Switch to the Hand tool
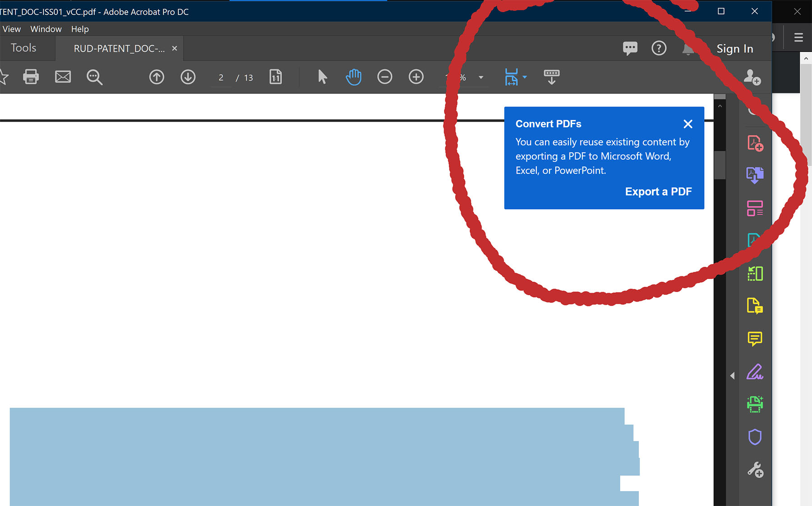Viewport: 812px width, 506px height. point(354,77)
